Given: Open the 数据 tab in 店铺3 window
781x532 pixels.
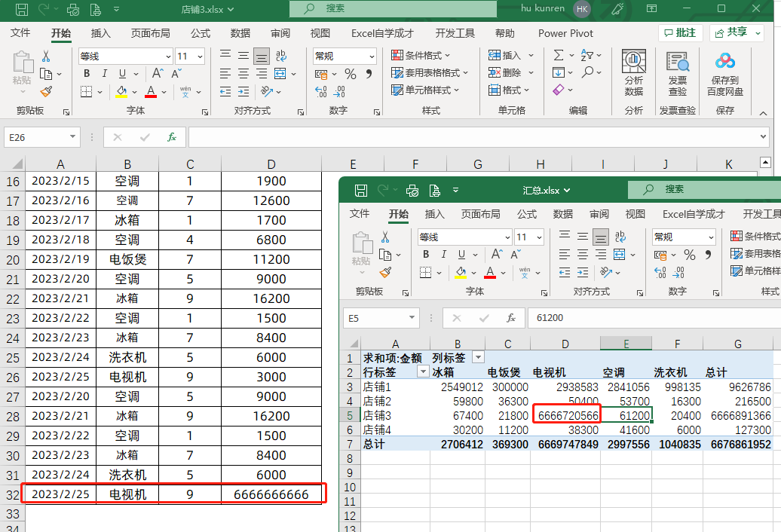Looking at the screenshot, I should click(x=240, y=33).
